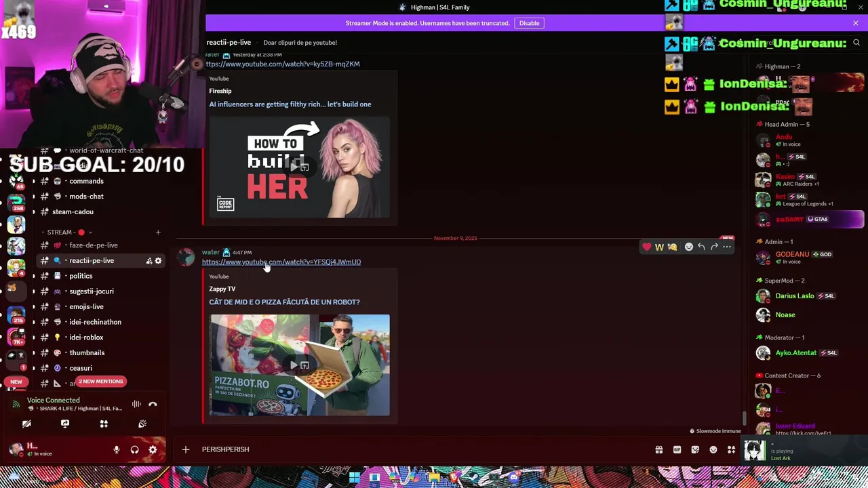The width and height of the screenshot is (868, 488).
Task: Jump to 2 NEW MENTIONS
Action: (100, 382)
